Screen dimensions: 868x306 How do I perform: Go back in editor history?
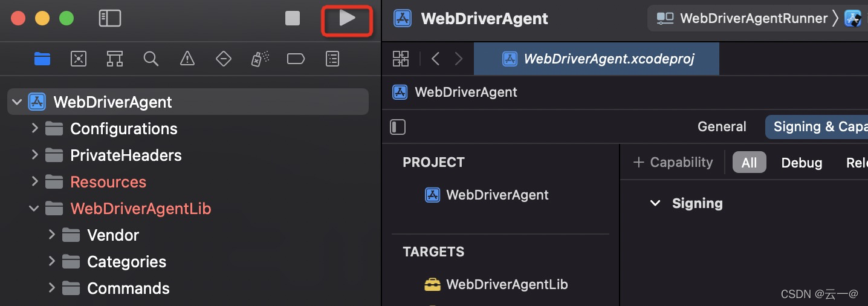(435, 59)
